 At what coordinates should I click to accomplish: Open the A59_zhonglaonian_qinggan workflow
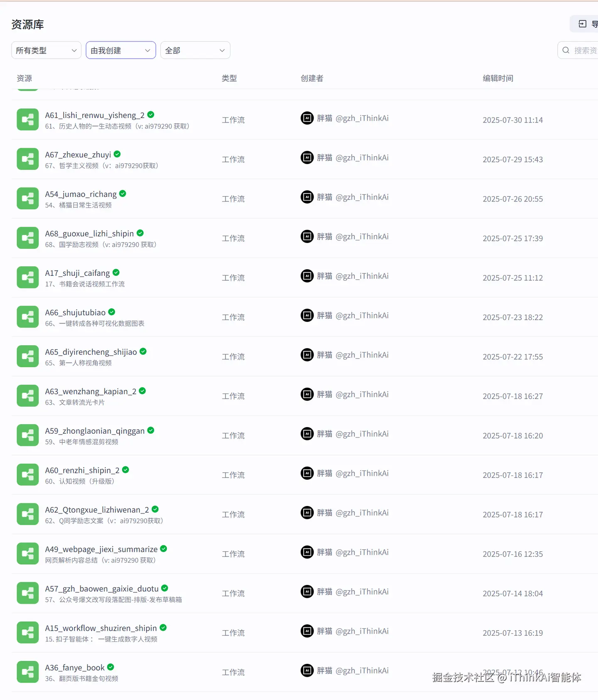(x=95, y=431)
